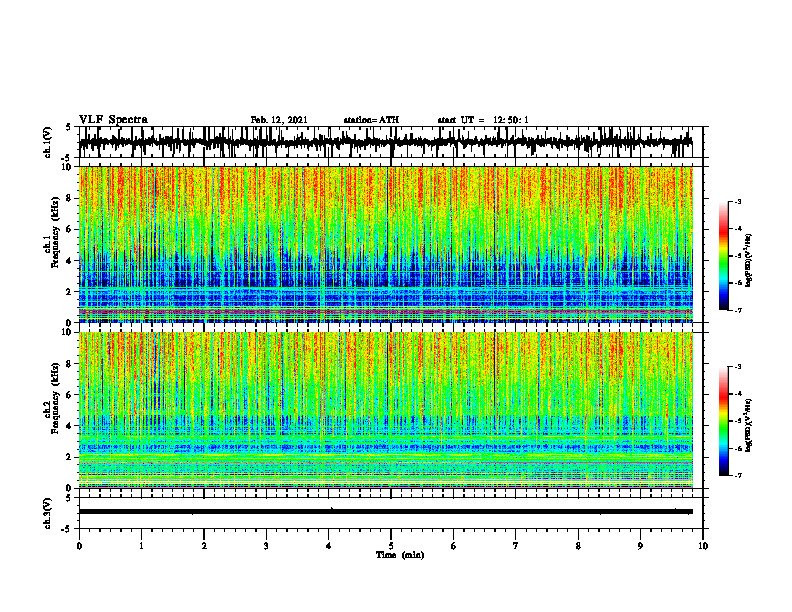The image size is (792, 612).
Task: Click time axis tick label "1"
Action: tap(141, 546)
